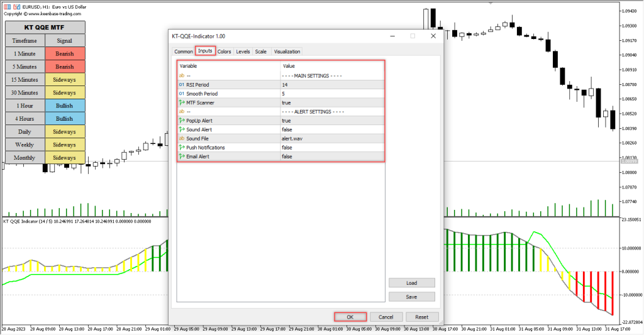Image resolution: width=644 pixels, height=335 pixels.
Task: Click the Email Alert row icon
Action: click(x=182, y=157)
